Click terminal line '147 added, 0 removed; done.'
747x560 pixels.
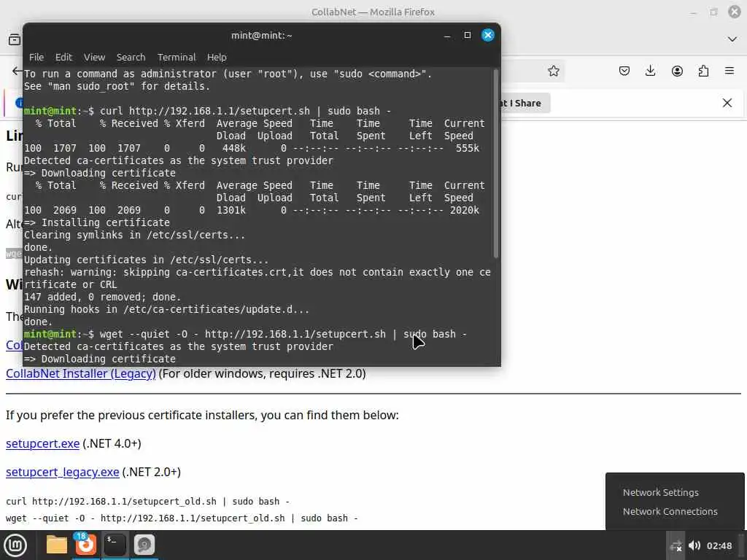[x=102, y=297]
